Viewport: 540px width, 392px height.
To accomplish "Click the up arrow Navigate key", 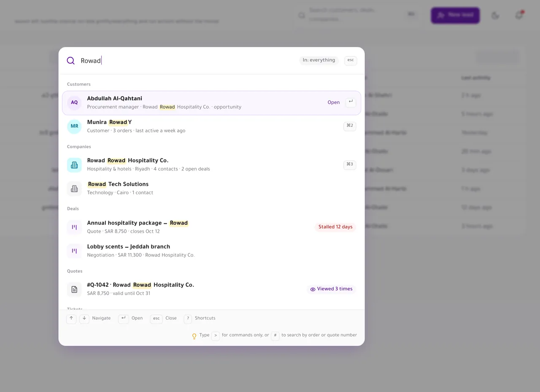I will click(x=71, y=319).
